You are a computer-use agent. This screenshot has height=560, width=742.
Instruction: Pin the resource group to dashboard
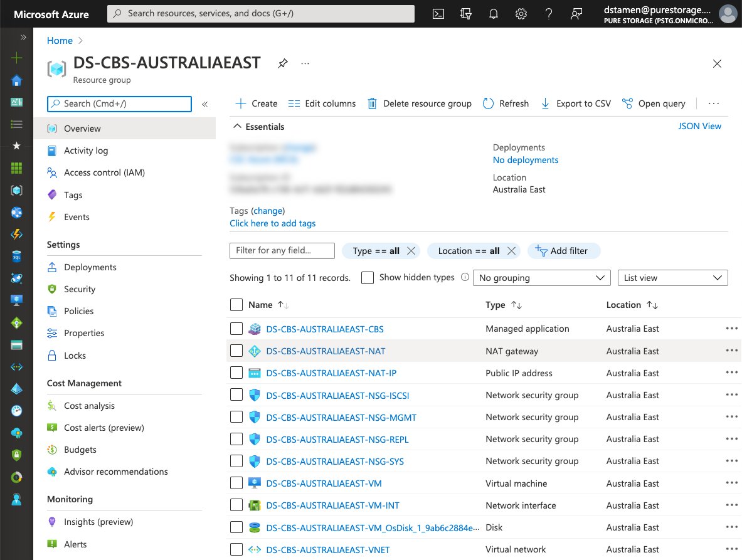point(282,63)
